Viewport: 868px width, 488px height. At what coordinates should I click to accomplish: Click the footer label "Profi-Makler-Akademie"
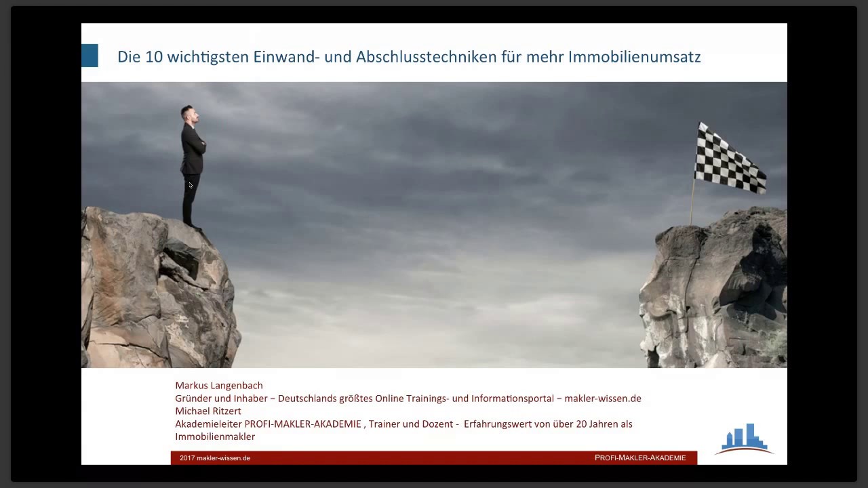coord(640,458)
